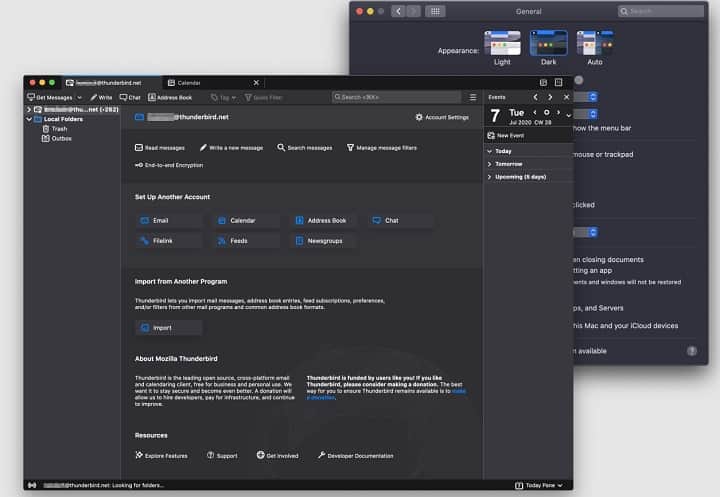Open End-to-end Encryption settings

tap(169, 165)
